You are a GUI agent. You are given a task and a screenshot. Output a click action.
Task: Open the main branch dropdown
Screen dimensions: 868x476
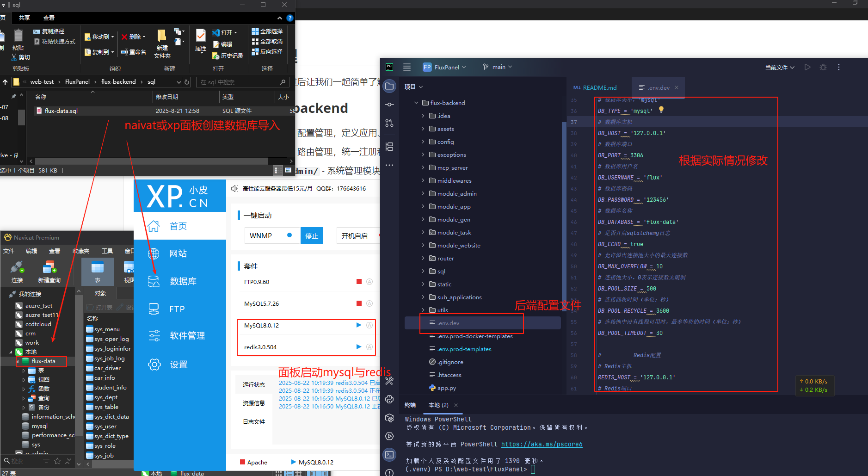(498, 67)
